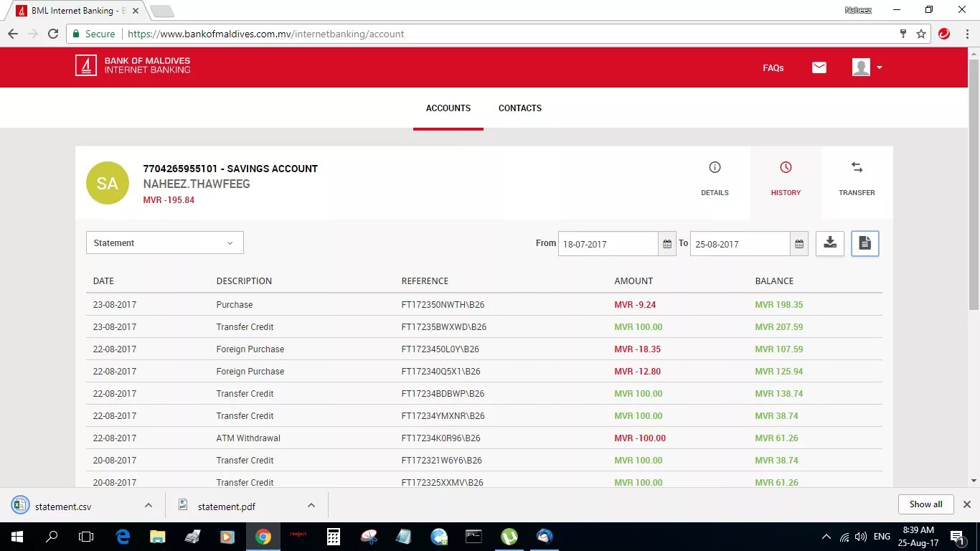Click the red extension icon in Chrome toolbar
Image resolution: width=980 pixels, height=551 pixels.
click(944, 34)
